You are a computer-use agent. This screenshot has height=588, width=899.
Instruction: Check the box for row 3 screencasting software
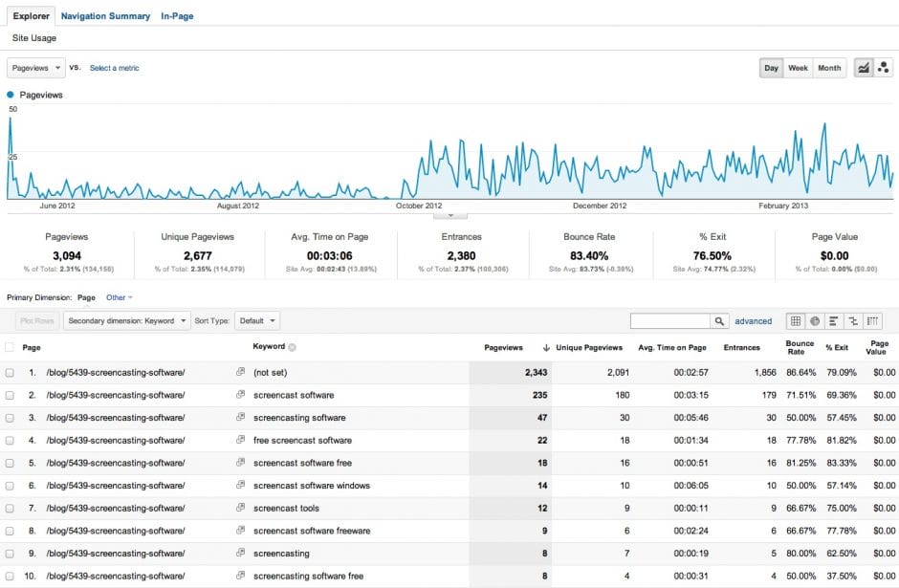click(10, 418)
